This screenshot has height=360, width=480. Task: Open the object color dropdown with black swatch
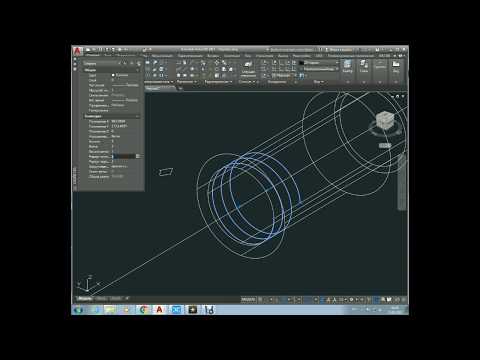pyautogui.click(x=319, y=63)
